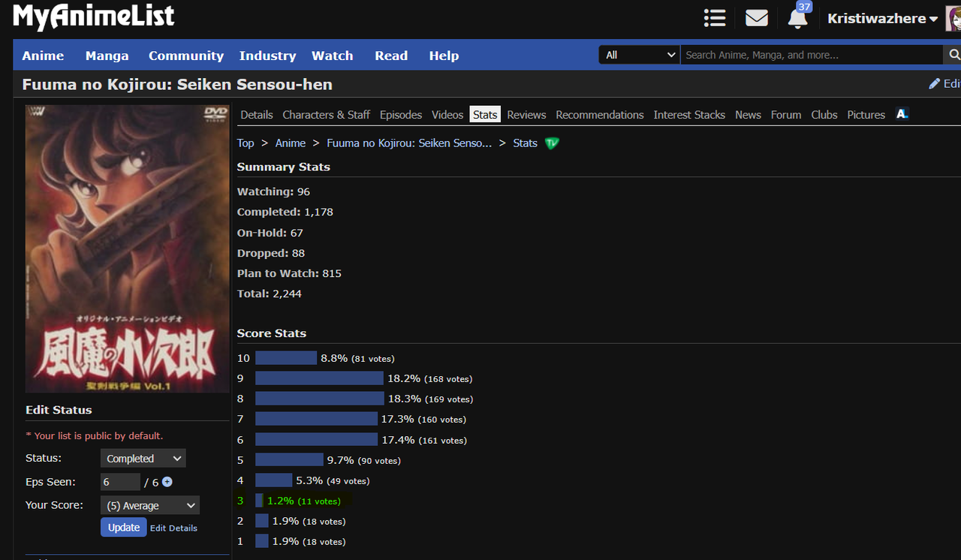The image size is (961, 560).
Task: Open the list menu icon in header
Action: [715, 18]
